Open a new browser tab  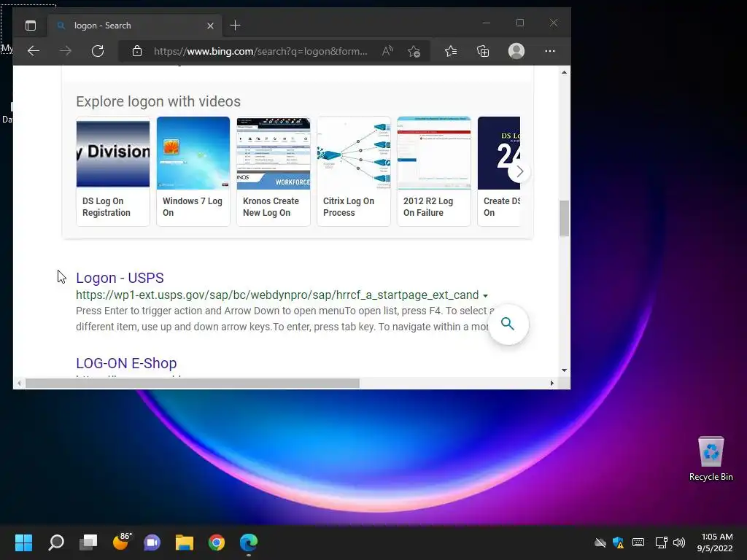[x=235, y=26]
